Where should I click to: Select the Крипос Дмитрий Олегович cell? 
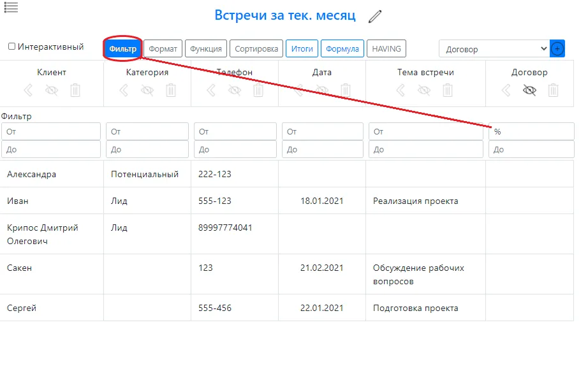click(x=52, y=234)
